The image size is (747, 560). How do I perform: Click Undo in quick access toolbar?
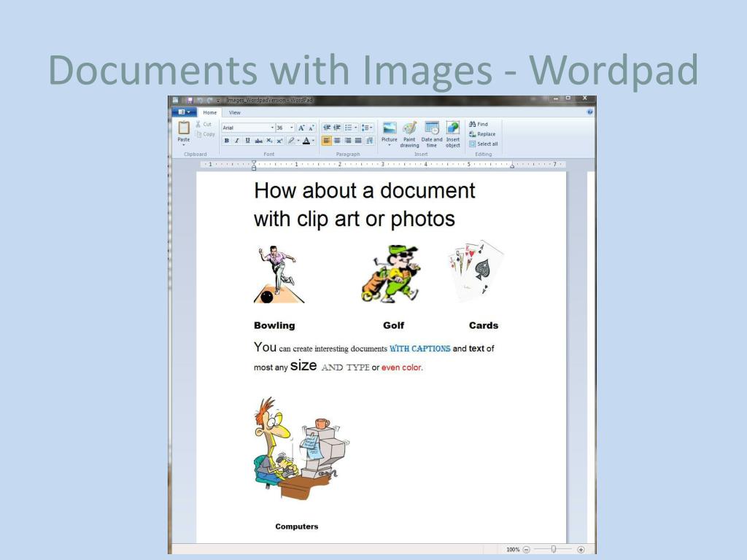click(x=200, y=100)
